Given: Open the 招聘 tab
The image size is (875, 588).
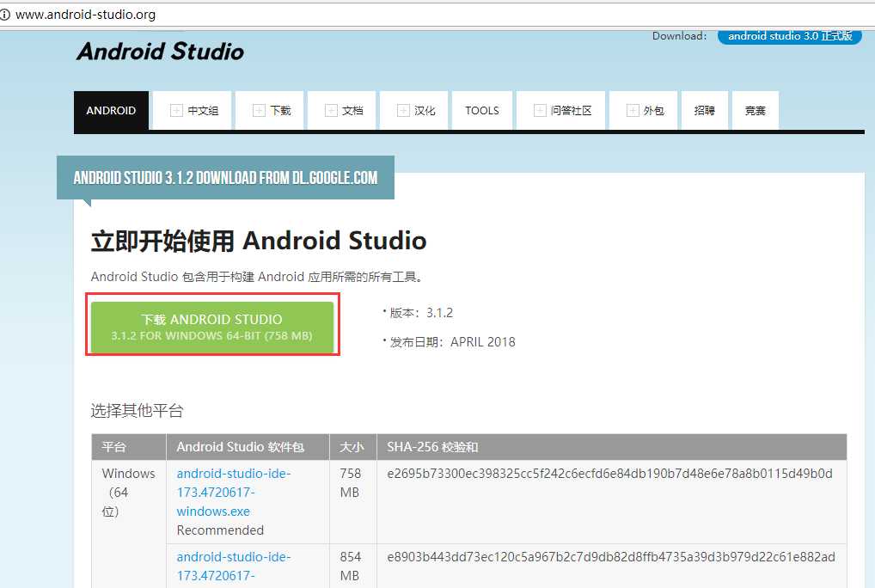Looking at the screenshot, I should (705, 110).
